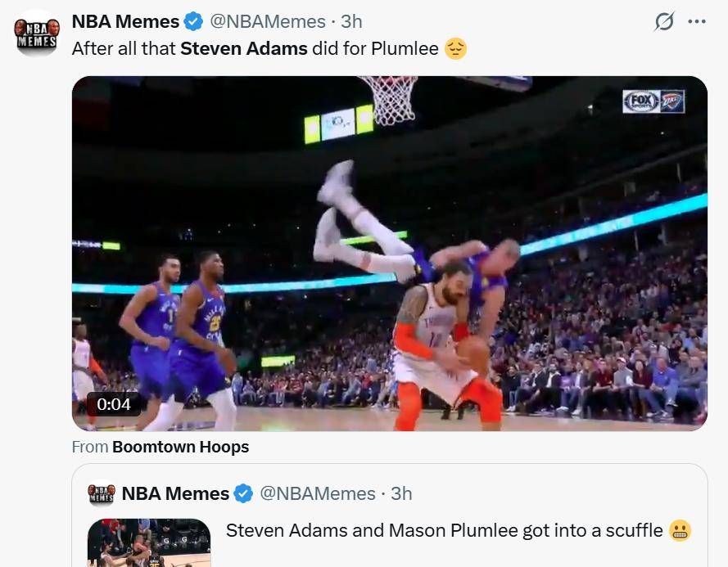Open the top NBA Memes display name

pos(125,21)
